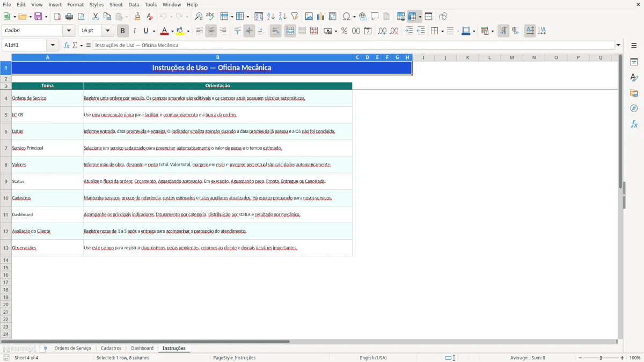Click the Print icon
The image size is (644, 362).
69,17
